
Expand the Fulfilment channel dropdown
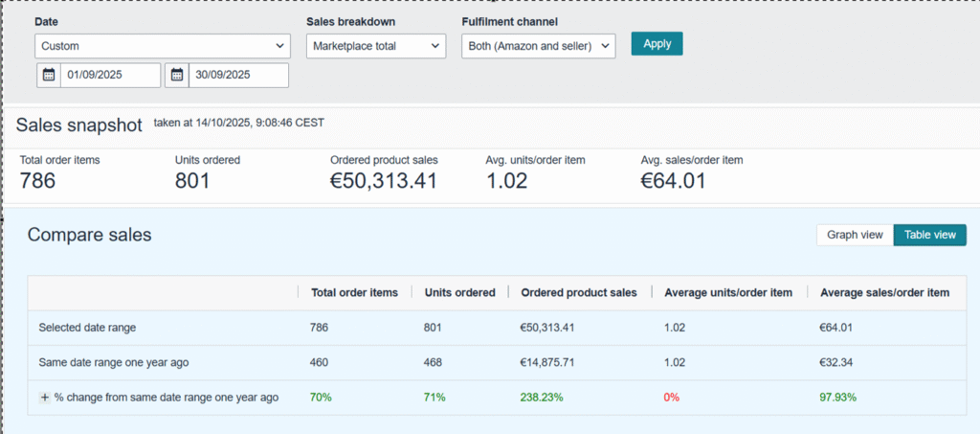[x=537, y=46]
